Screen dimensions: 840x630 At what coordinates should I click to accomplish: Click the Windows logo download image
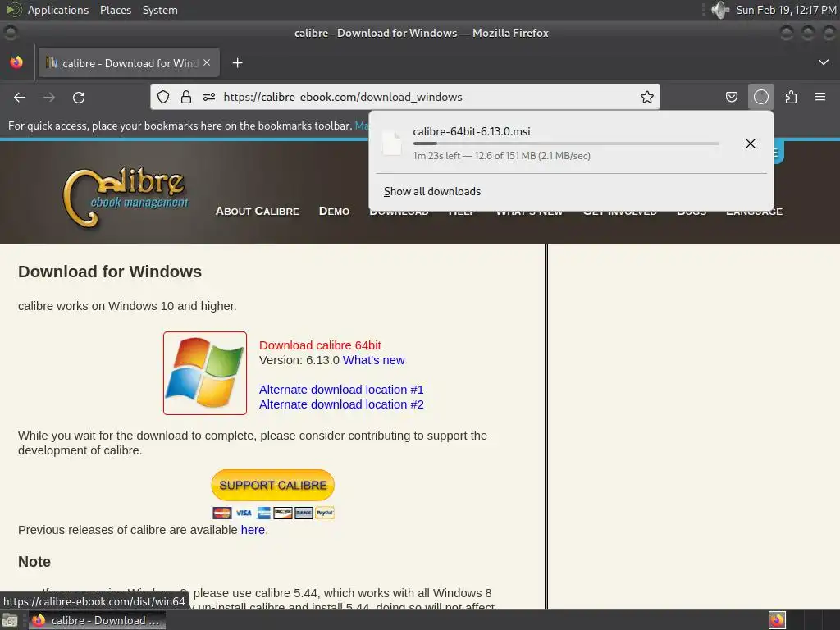(x=204, y=373)
